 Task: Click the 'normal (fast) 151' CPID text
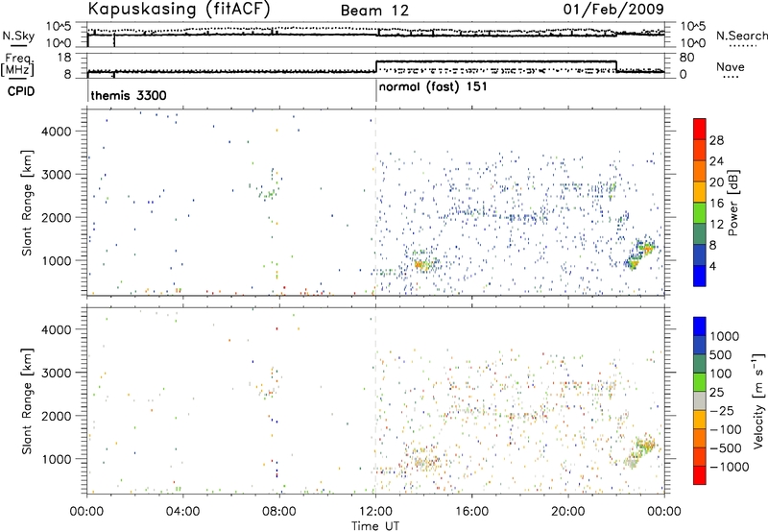point(433,86)
